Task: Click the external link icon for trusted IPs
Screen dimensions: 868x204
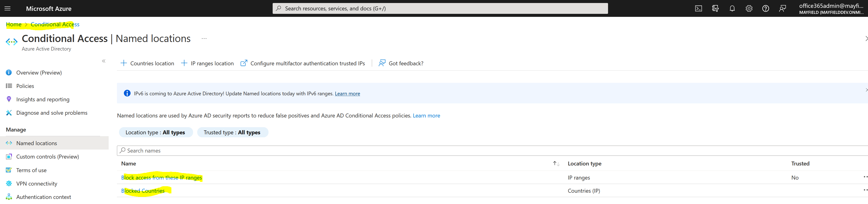Action: point(244,63)
